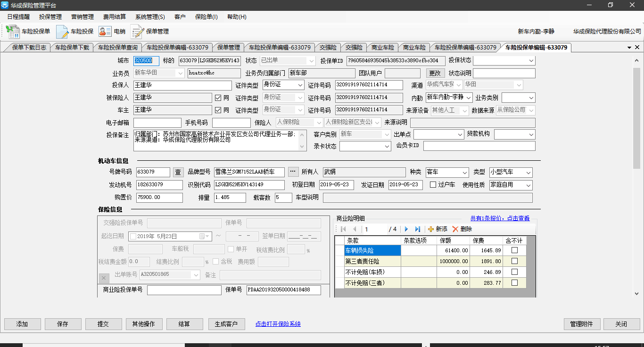Open the 保单管理 toolbar icon
This screenshot has width=644, height=347.
coord(137,32)
